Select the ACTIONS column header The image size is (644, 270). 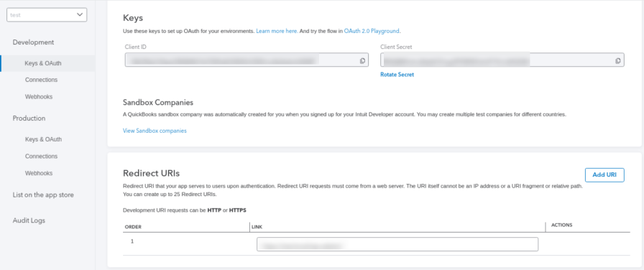(561, 225)
